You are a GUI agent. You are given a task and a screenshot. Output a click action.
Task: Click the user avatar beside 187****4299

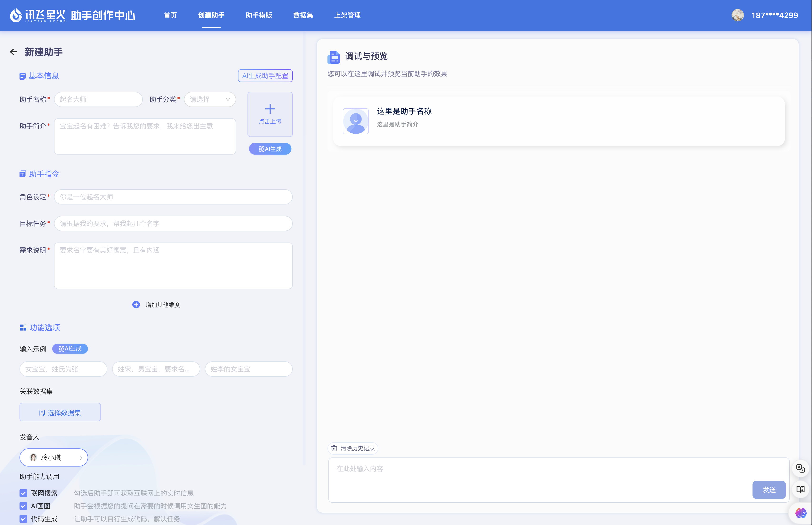(738, 15)
